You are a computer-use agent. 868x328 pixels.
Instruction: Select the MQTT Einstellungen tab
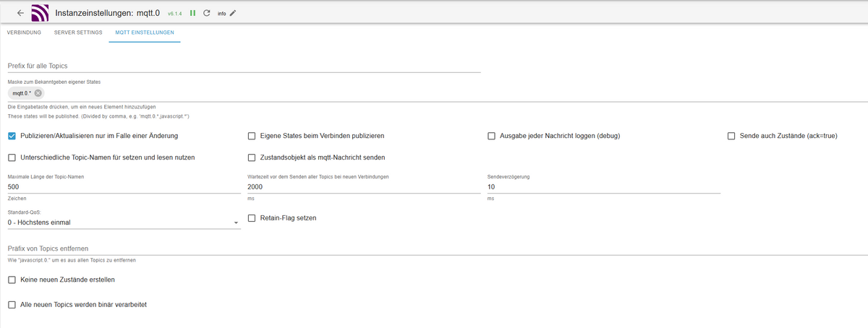tap(145, 33)
